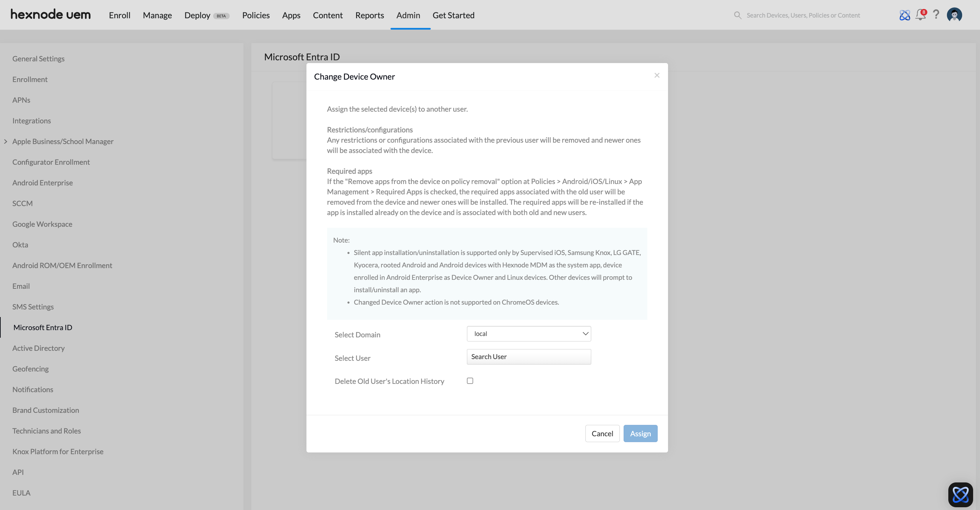The image size is (980, 510).
Task: Open General Settings in sidebar
Action: pos(39,59)
